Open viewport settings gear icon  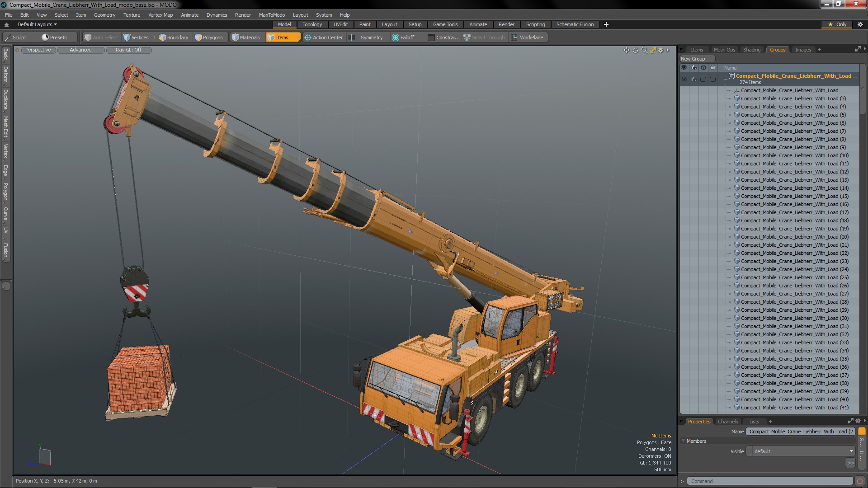pyautogui.click(x=661, y=50)
